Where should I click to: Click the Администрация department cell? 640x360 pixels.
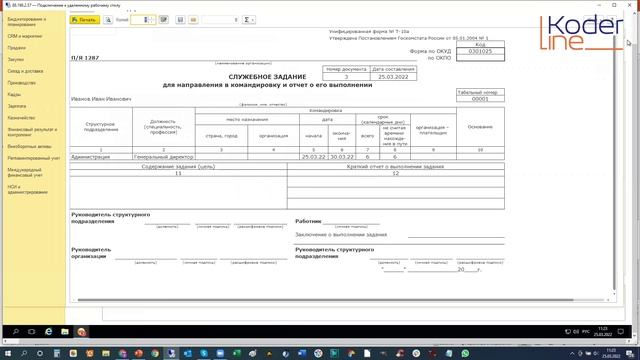[x=101, y=157]
